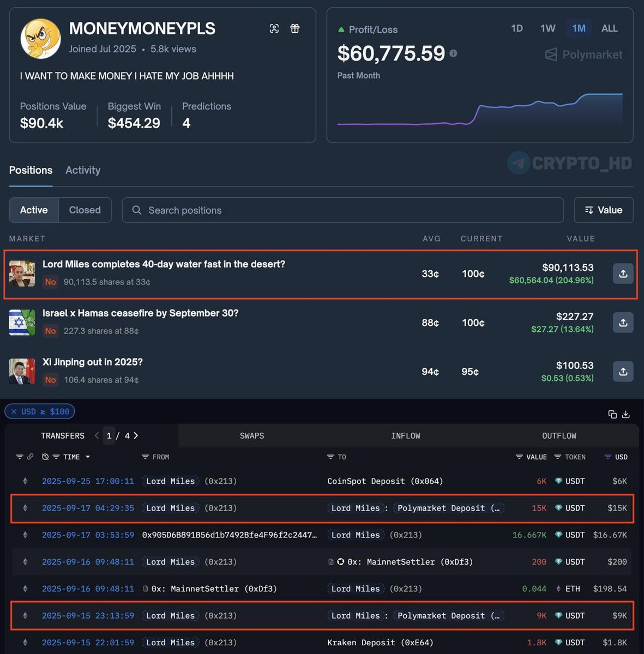The image size is (644, 654).
Task: Click the link icon in table header
Action: coord(31,457)
